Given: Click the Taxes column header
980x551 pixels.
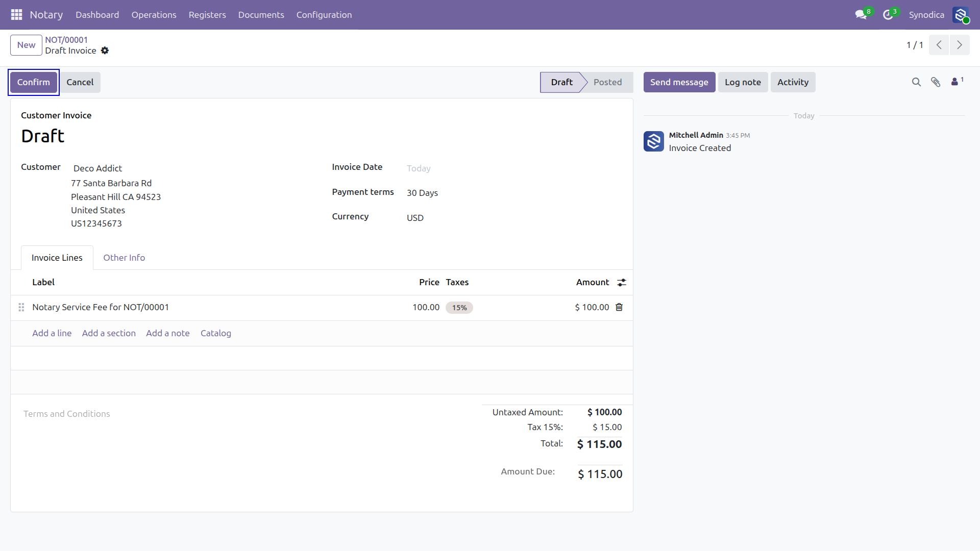Looking at the screenshot, I should 457,282.
